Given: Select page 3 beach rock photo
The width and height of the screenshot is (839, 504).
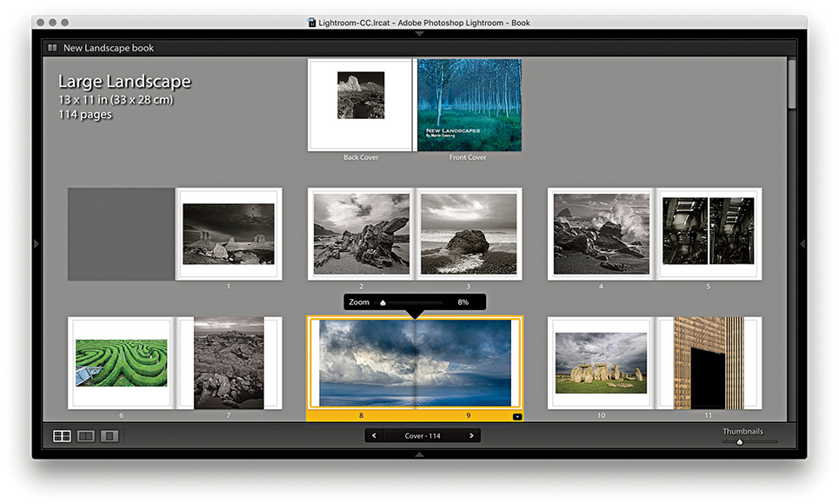Looking at the screenshot, I should (469, 234).
